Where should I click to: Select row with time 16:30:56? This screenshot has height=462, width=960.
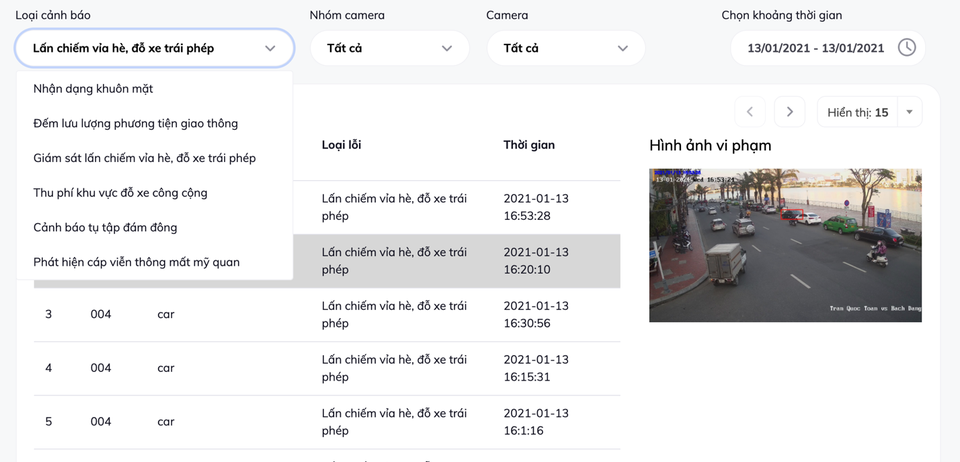pos(327,315)
